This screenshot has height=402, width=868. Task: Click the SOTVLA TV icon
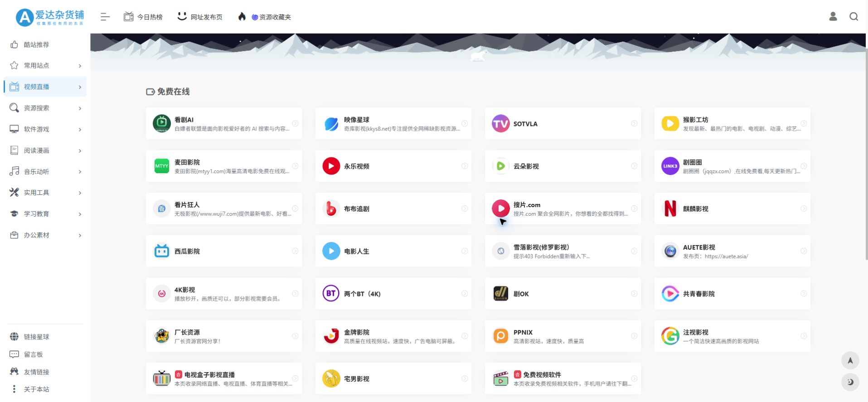point(501,123)
